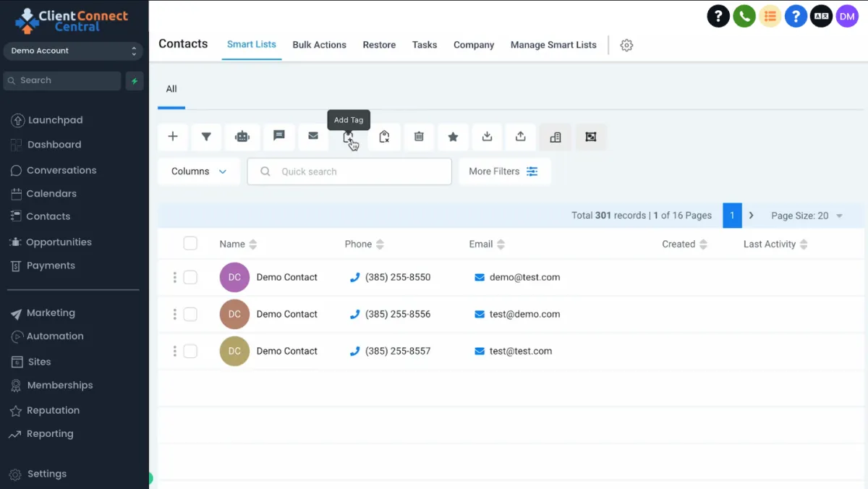The width and height of the screenshot is (868, 489).
Task: Expand the Demo Account switcher
Action: pyautogui.click(x=73, y=51)
